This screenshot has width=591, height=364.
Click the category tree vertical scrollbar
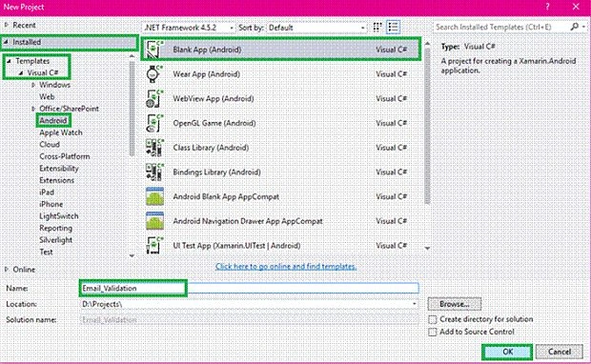point(132,110)
